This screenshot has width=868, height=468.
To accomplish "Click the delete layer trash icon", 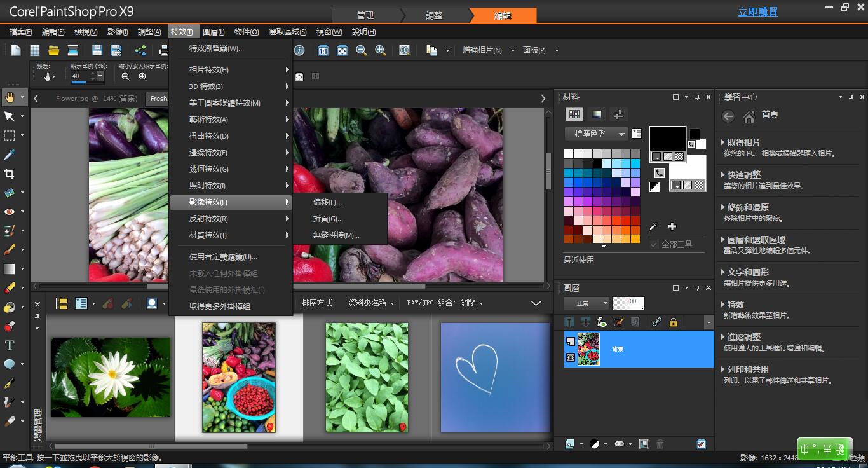I will pyautogui.click(x=660, y=444).
